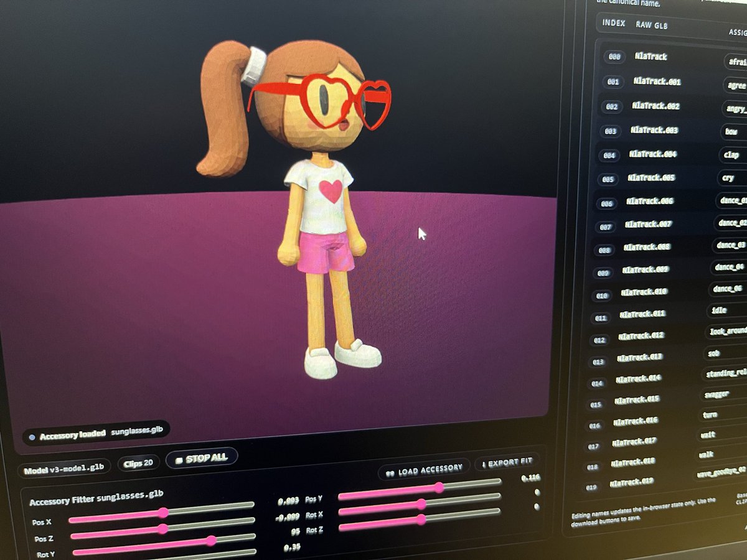Screen dimensions: 747x560
Task: Click the Rot Y value 95
Action: [x=295, y=532]
